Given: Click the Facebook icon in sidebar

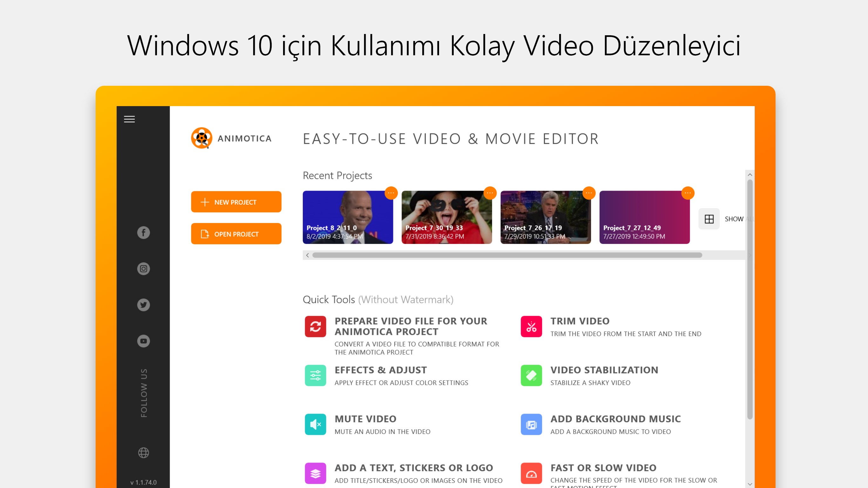Looking at the screenshot, I should [x=144, y=233].
